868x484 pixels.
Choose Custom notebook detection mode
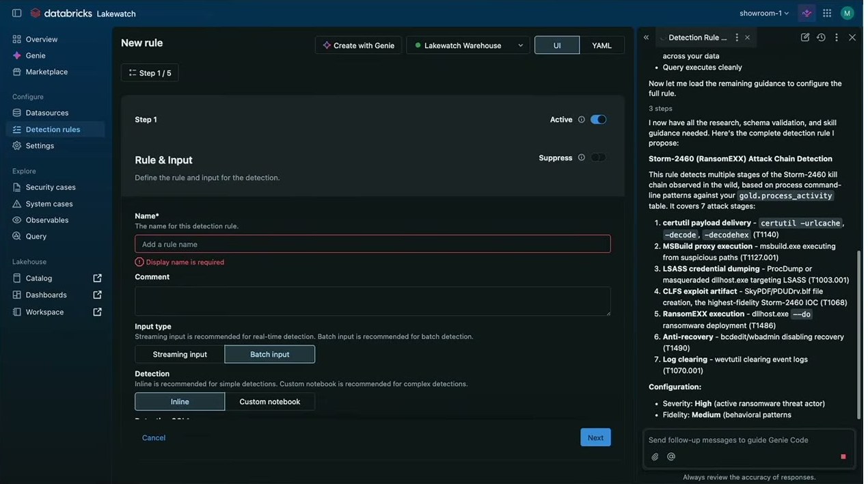(x=270, y=401)
